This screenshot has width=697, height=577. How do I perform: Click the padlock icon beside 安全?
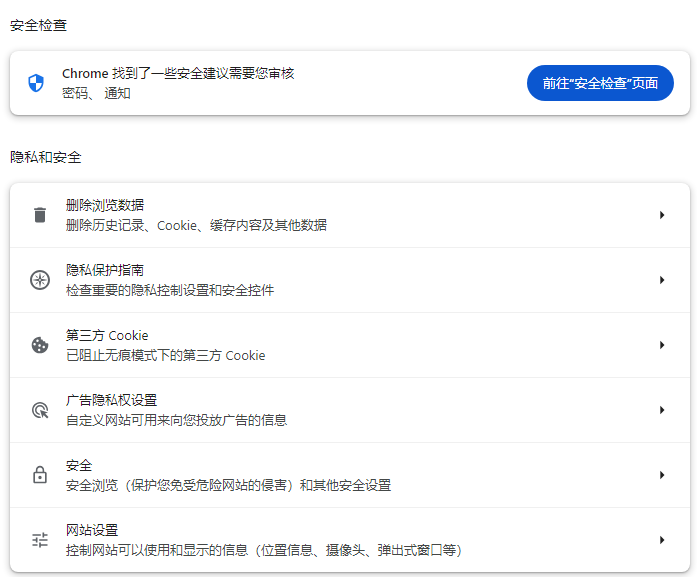click(x=40, y=475)
